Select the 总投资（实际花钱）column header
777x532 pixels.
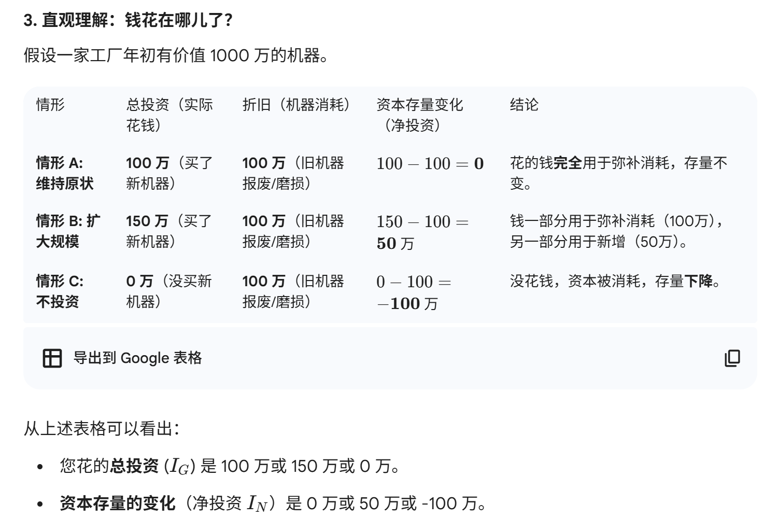(169, 115)
